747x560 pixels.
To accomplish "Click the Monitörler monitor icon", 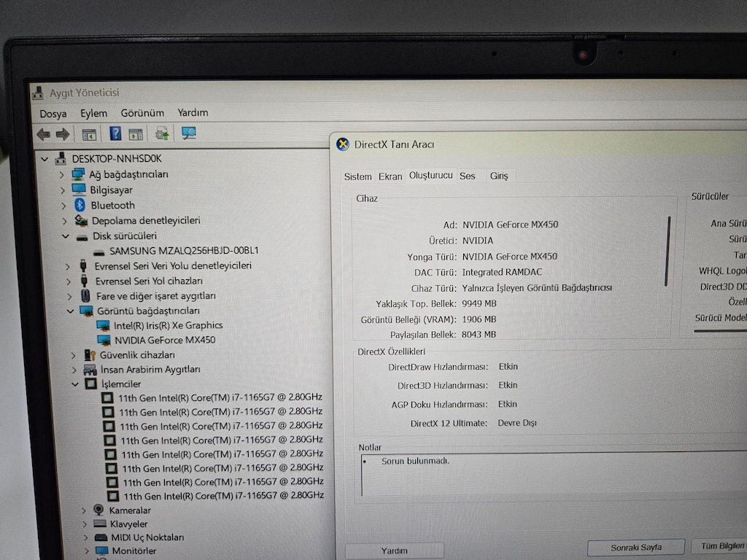I will [x=102, y=551].
